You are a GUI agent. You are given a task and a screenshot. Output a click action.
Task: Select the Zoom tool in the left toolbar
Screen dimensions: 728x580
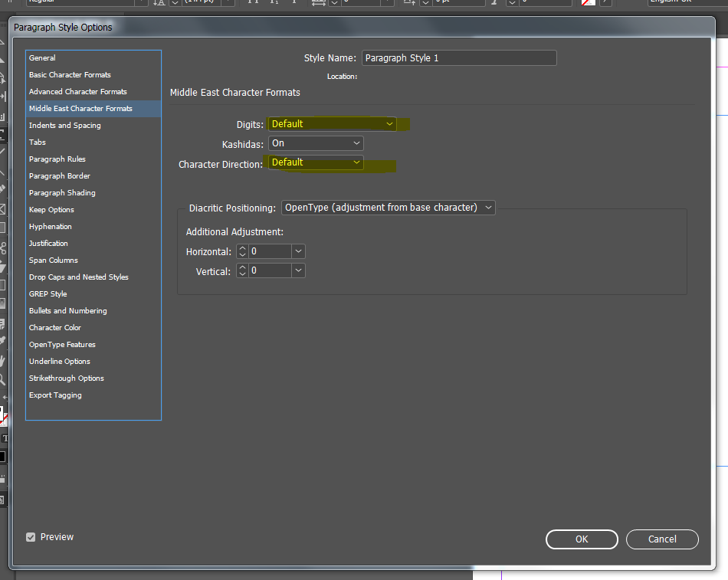(x=2, y=380)
